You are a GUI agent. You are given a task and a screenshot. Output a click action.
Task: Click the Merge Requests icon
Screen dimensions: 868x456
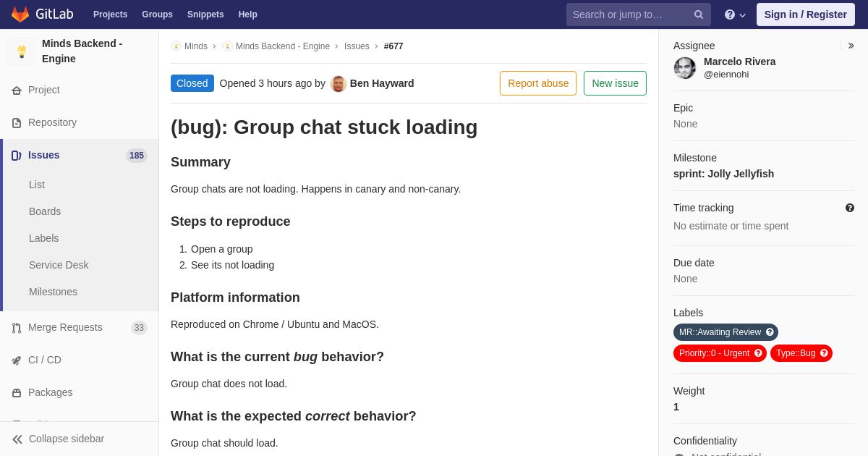17,328
